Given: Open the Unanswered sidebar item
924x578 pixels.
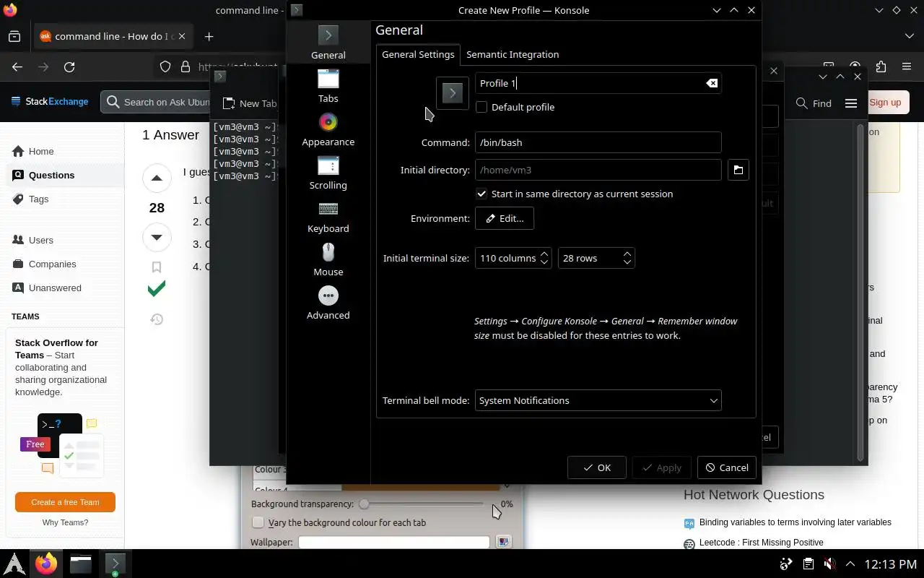Looking at the screenshot, I should tap(55, 288).
